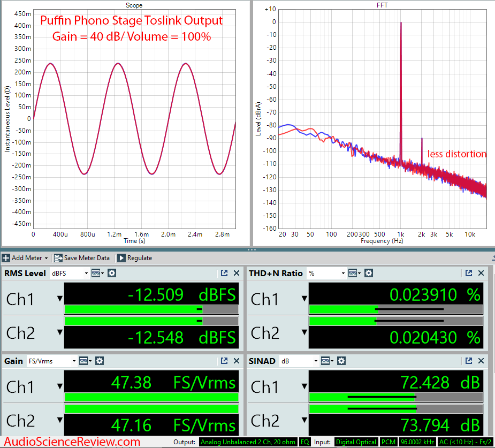495x448 pixels.
Task: Click the Regulate play icon
Action: [x=121, y=258]
